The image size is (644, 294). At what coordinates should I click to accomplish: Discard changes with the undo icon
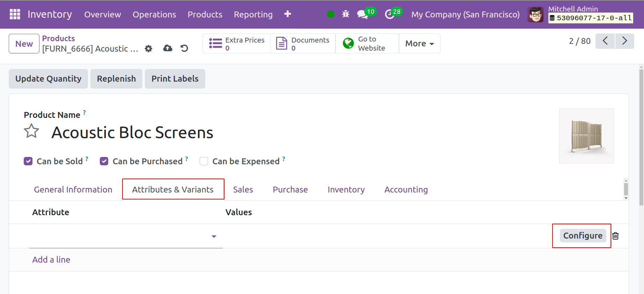point(184,48)
